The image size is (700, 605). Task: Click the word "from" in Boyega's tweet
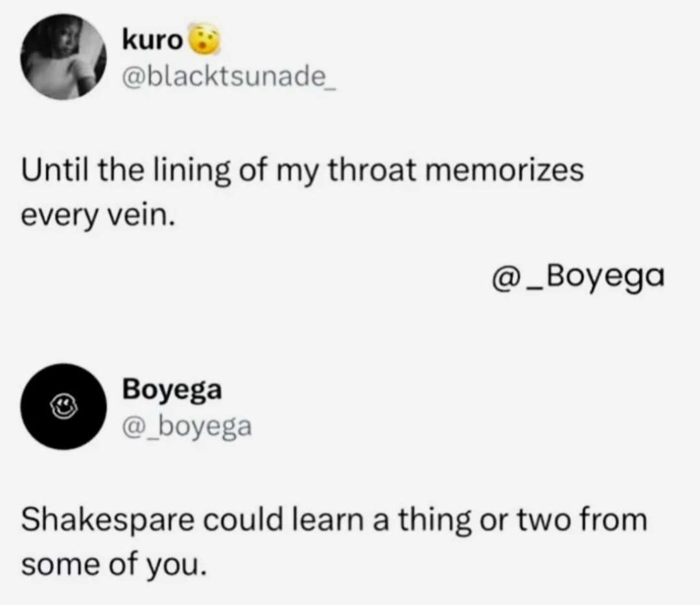(618, 521)
